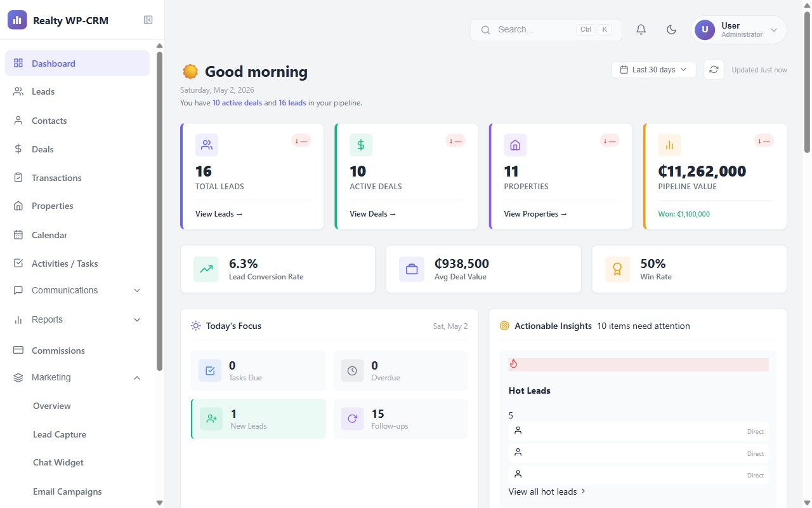Follow the View Leads link
Image resolution: width=812 pixels, height=508 pixels.
tap(219, 214)
